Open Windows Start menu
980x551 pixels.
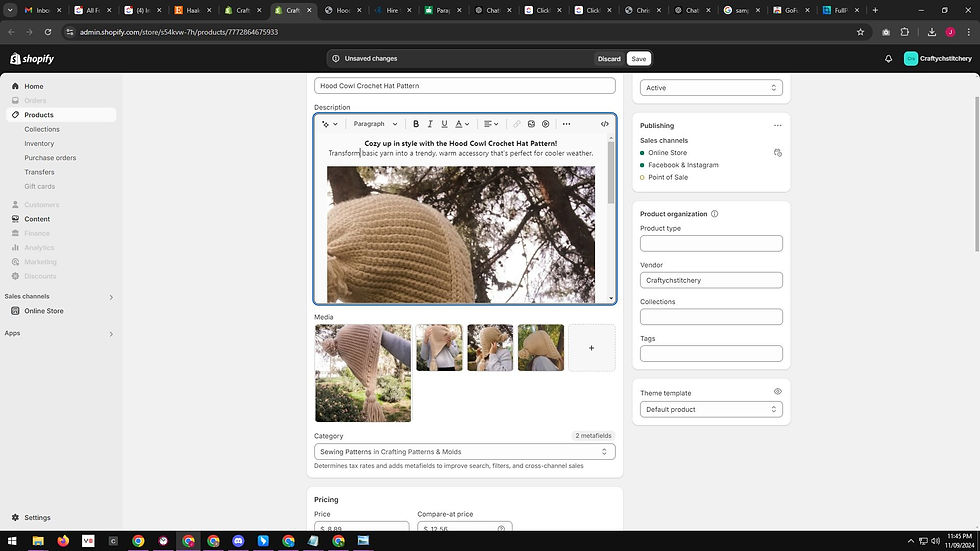[12, 541]
